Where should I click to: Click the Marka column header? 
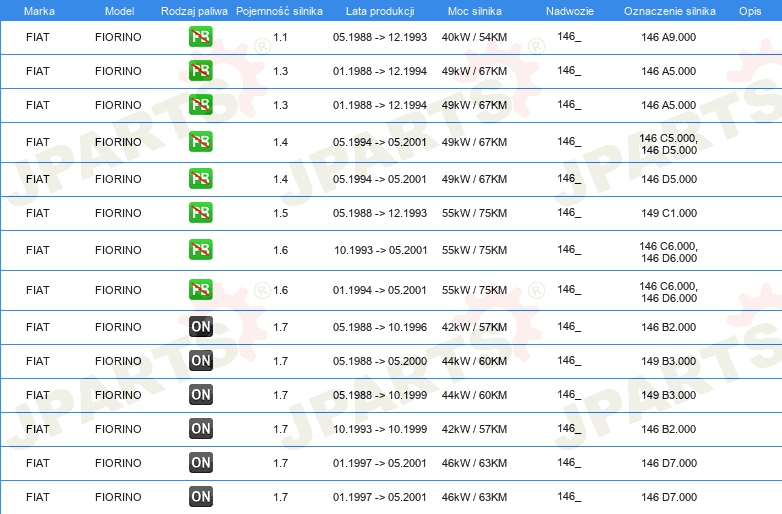click(39, 11)
